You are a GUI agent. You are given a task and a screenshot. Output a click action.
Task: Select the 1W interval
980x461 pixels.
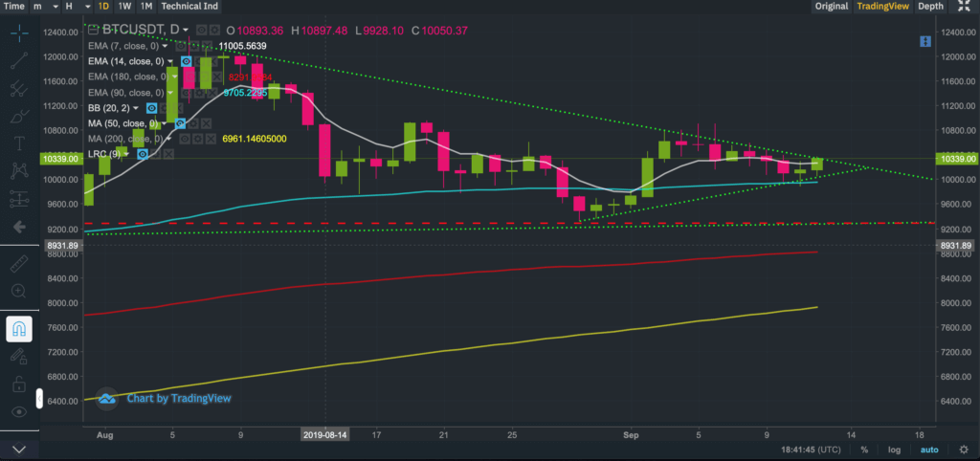tap(124, 7)
